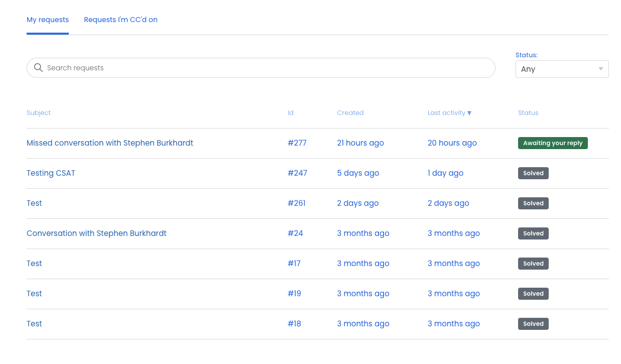Click the Solved badge on Testing CSAT
The image size is (621, 364).
[x=533, y=173]
